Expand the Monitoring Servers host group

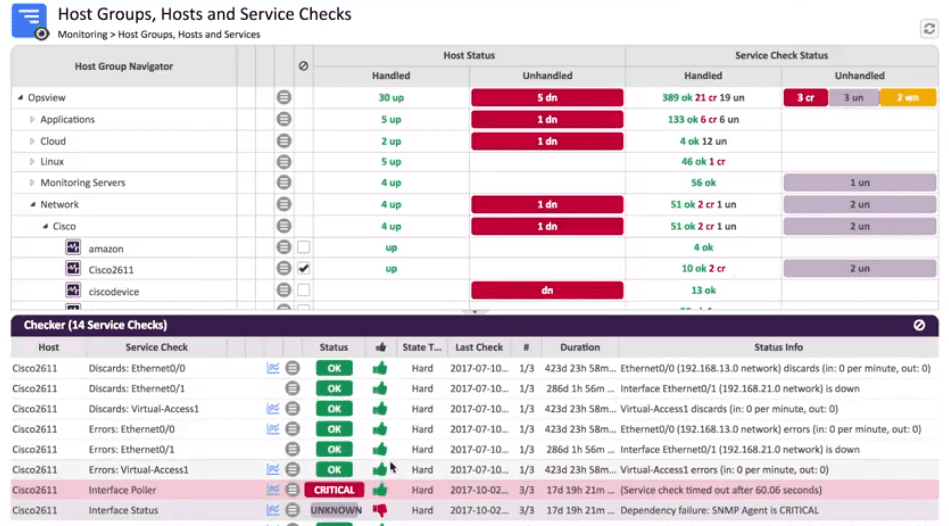tap(32, 182)
